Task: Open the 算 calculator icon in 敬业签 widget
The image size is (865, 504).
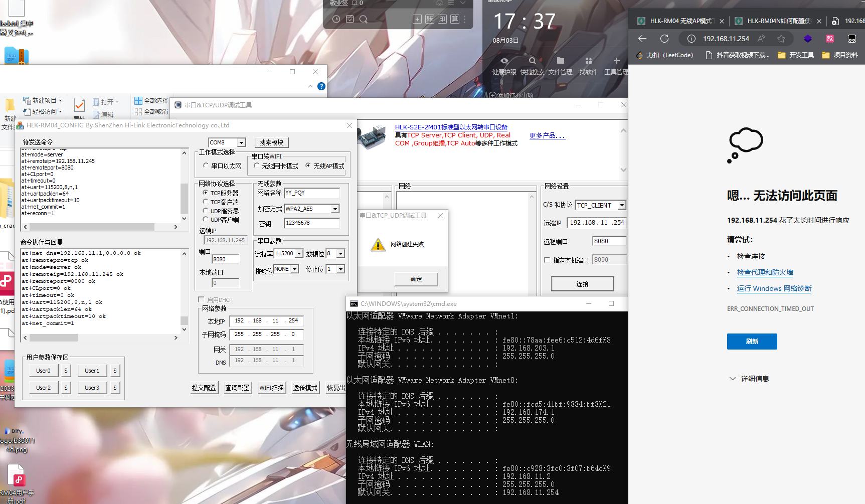Action: [455, 19]
